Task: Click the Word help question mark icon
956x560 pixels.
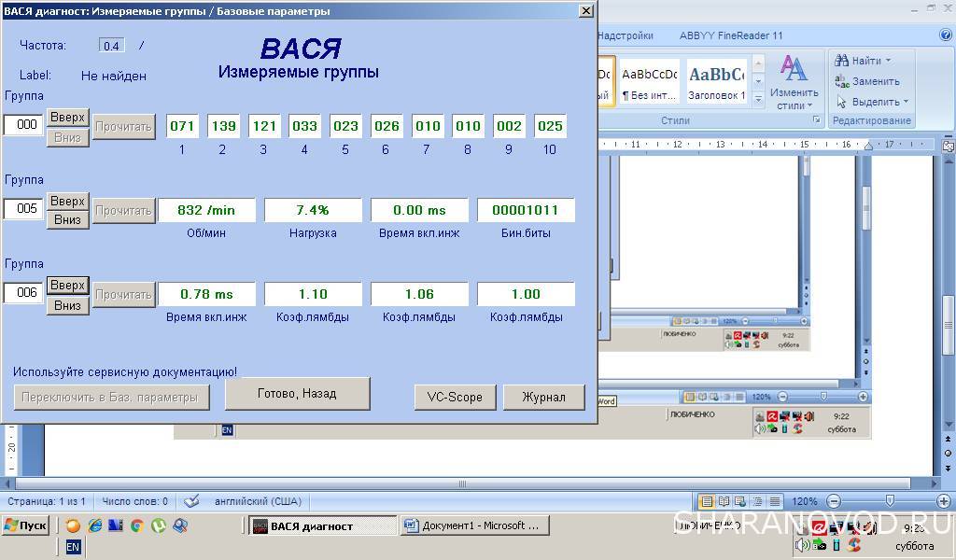Action: [x=945, y=35]
